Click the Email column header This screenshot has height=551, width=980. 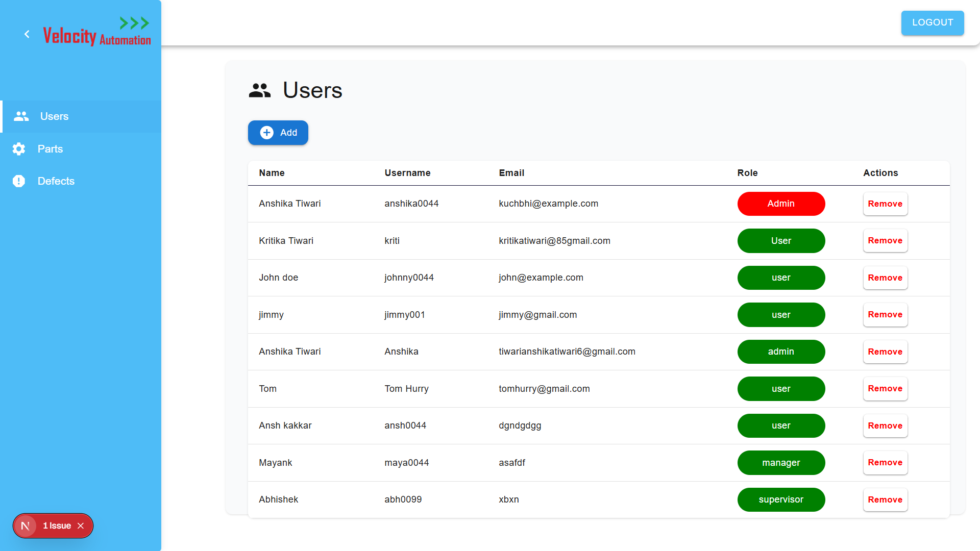point(511,173)
